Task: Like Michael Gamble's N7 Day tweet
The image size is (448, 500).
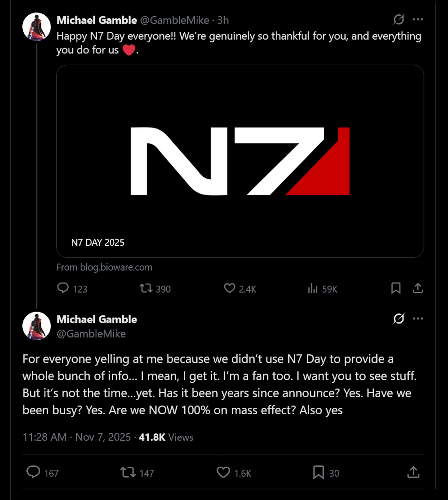Action: pos(231,289)
